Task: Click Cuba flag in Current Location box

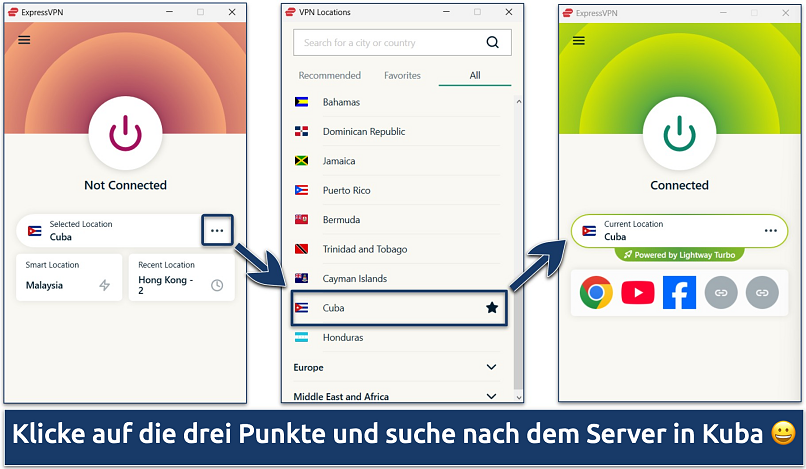Action: [x=589, y=230]
